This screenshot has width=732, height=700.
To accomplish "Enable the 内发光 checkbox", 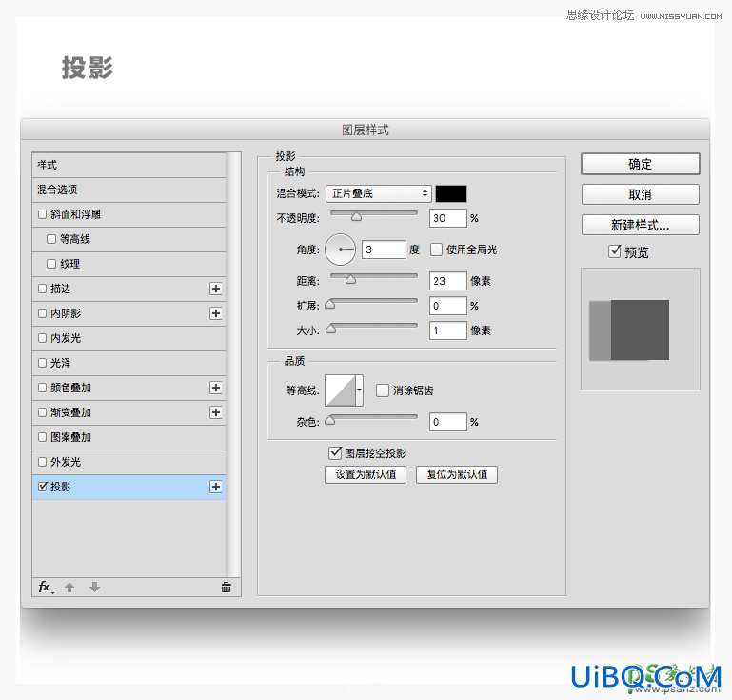I will coord(43,338).
